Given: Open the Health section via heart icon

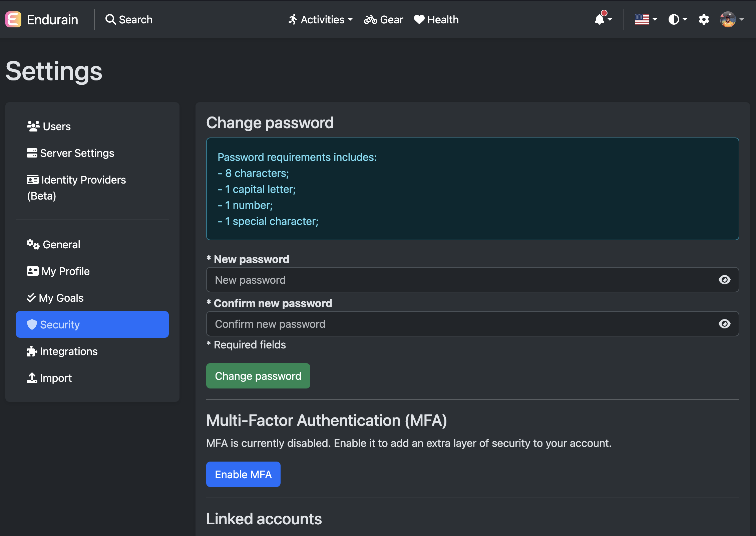Looking at the screenshot, I should coord(419,19).
